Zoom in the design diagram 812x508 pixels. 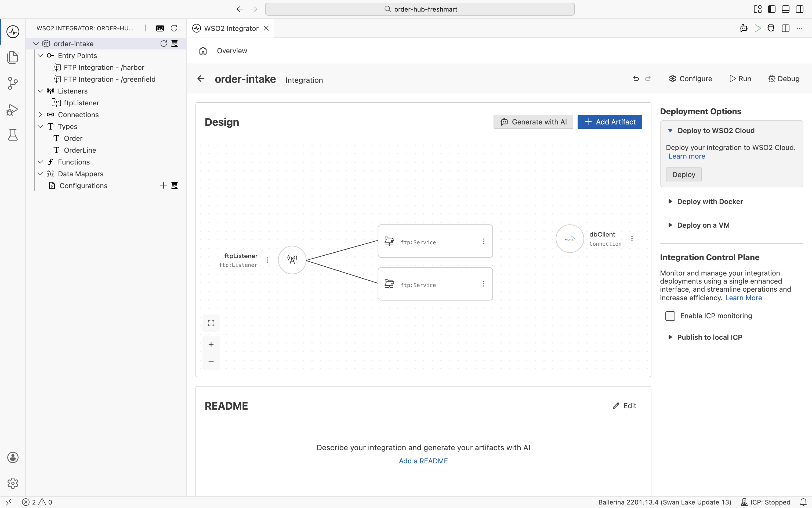coord(211,344)
